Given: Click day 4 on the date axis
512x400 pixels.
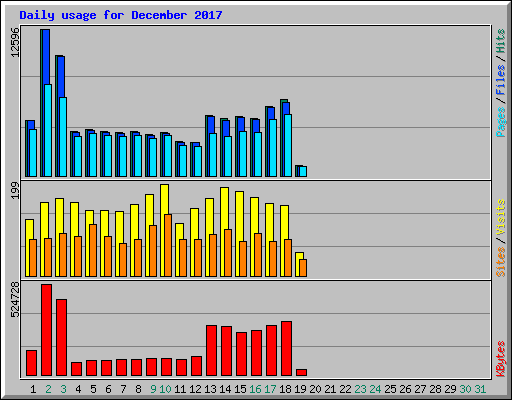Looking at the screenshot, I should coord(78,389).
